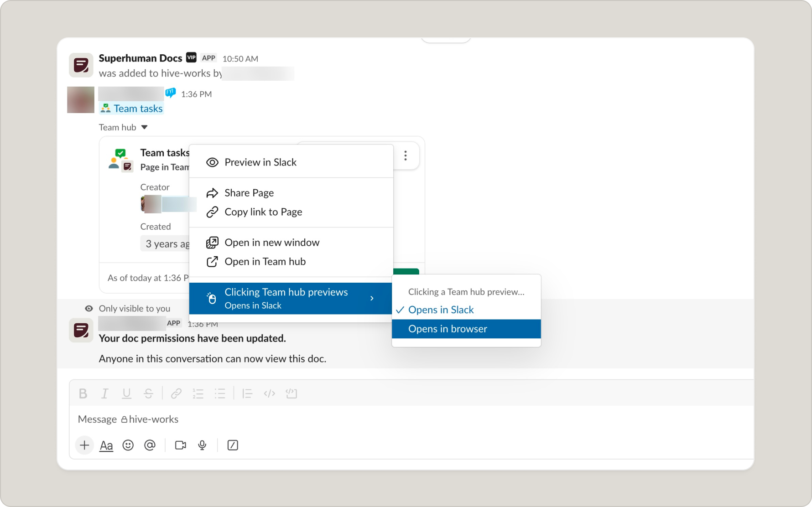Viewport: 812px width, 507px height.
Task: Apply underline formatting
Action: tap(127, 393)
